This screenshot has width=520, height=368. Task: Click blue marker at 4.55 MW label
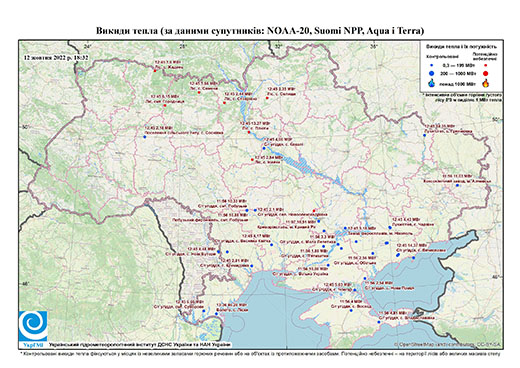(x=264, y=148)
